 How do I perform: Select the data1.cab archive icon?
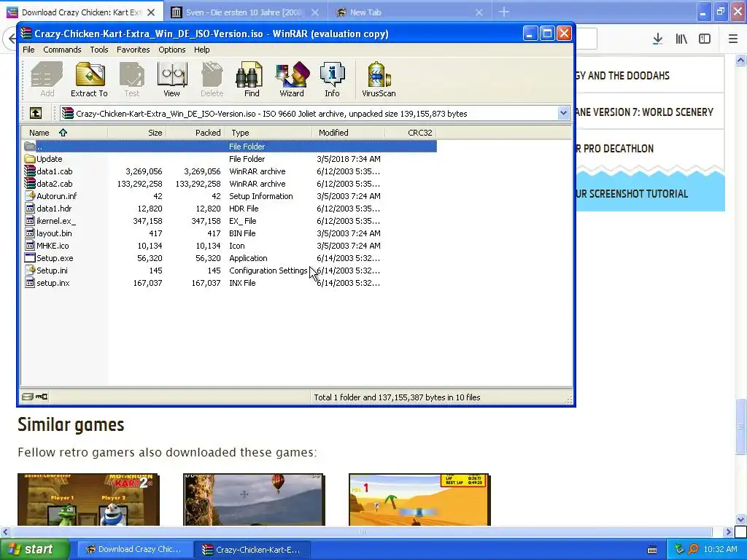[29, 171]
